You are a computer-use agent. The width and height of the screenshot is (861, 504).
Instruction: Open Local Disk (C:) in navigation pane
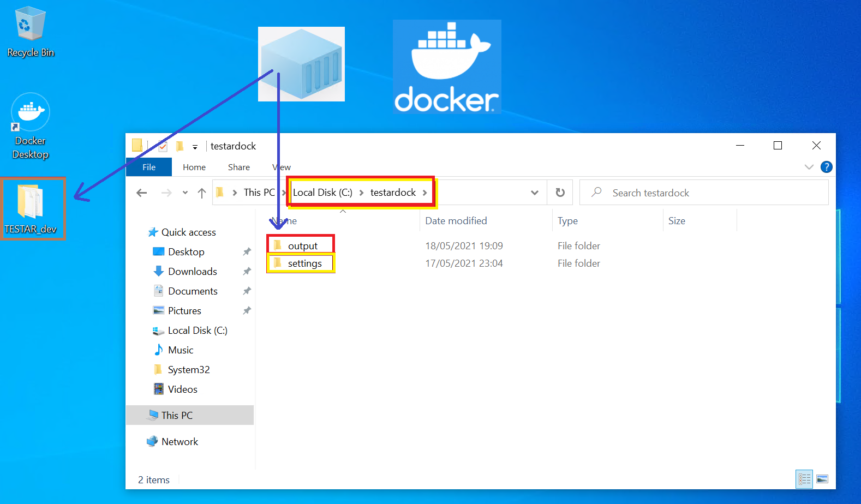click(197, 331)
